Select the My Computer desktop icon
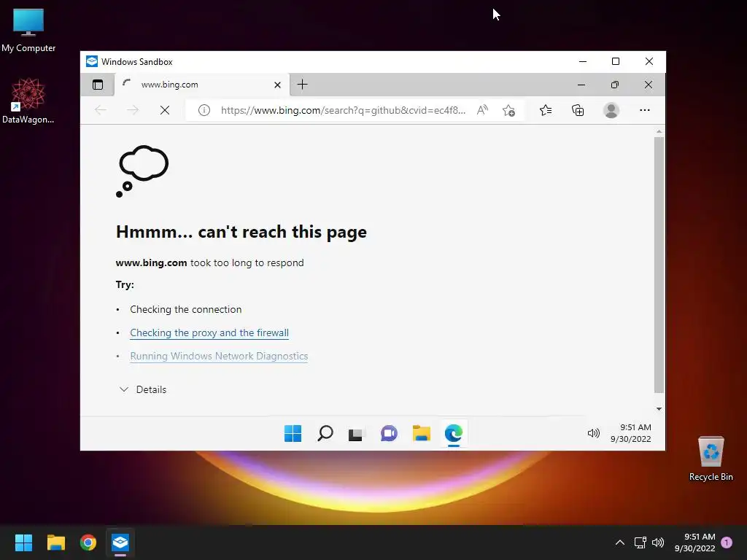The width and height of the screenshot is (747, 560). [28, 31]
